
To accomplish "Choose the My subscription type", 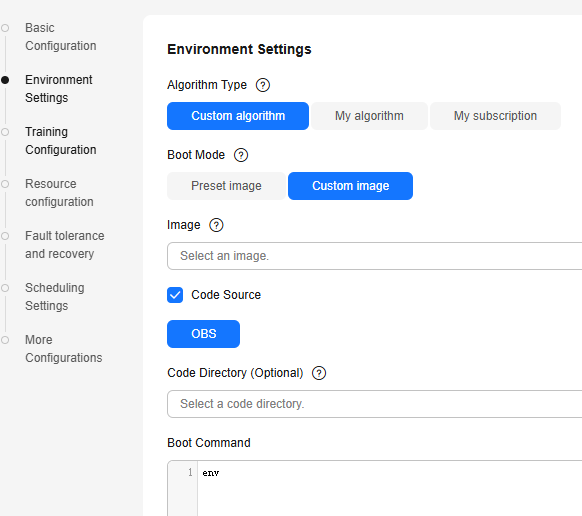I will click(x=495, y=116).
